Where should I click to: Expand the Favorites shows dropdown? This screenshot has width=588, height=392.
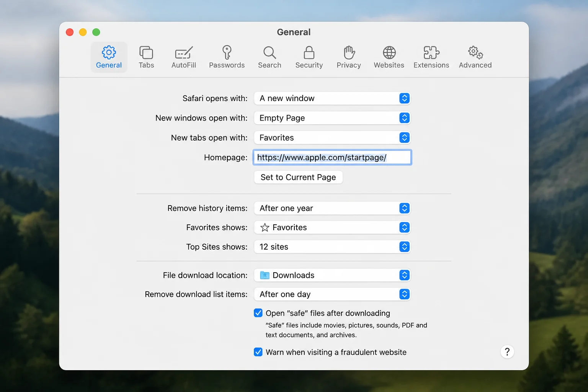332,227
